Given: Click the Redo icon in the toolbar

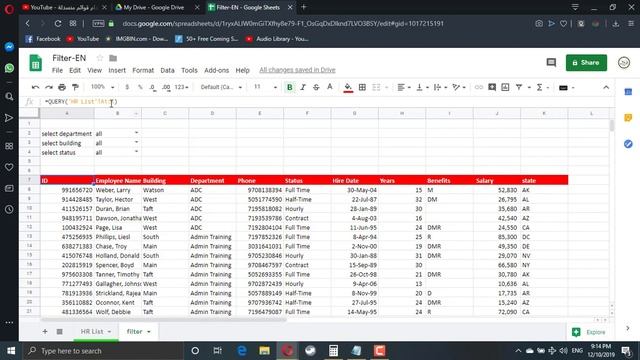Looking at the screenshot, I should [49, 87].
